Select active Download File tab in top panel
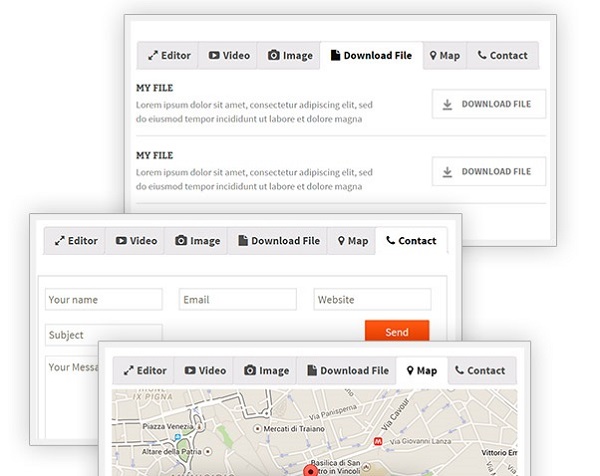This screenshot has height=476, width=600. 371,55
